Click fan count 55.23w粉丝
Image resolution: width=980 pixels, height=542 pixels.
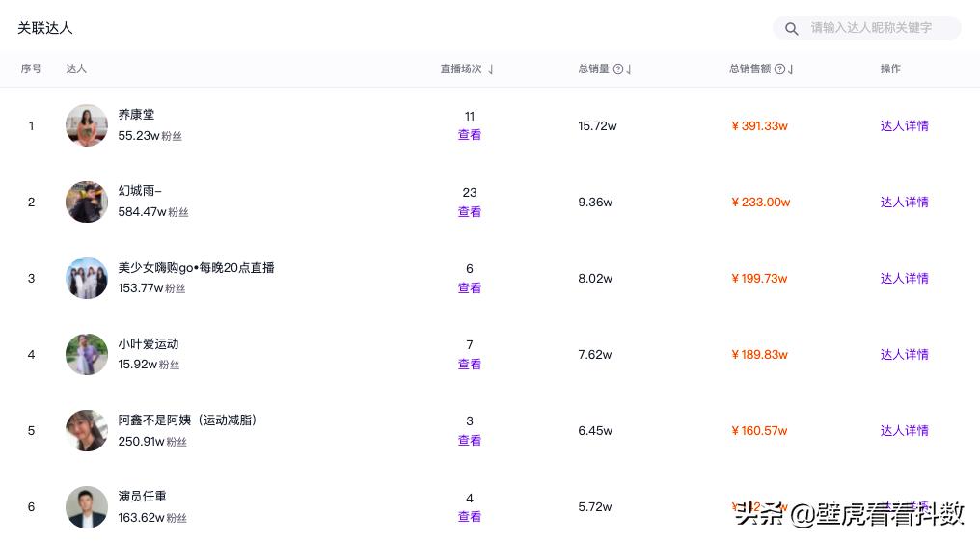click(x=150, y=136)
